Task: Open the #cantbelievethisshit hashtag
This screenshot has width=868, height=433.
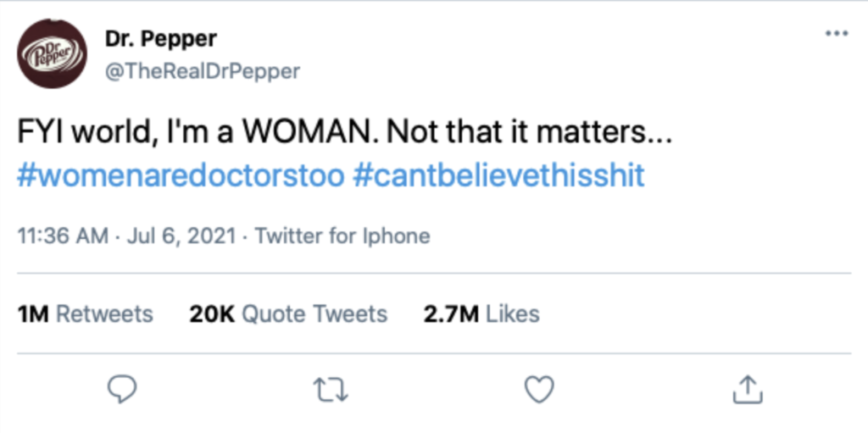Action: pos(498,176)
